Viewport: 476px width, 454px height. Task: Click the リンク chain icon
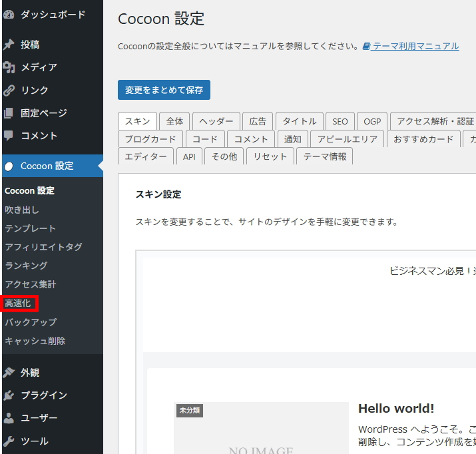pyautogui.click(x=9, y=90)
